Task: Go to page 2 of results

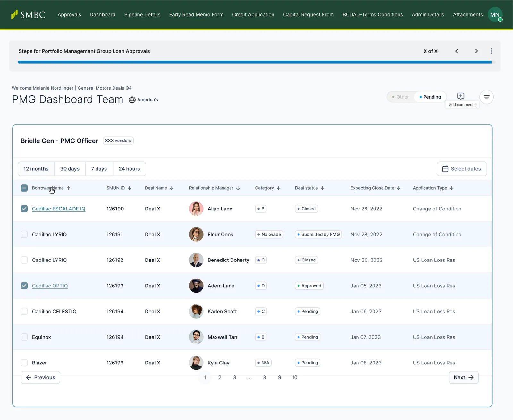Action: pyautogui.click(x=220, y=377)
